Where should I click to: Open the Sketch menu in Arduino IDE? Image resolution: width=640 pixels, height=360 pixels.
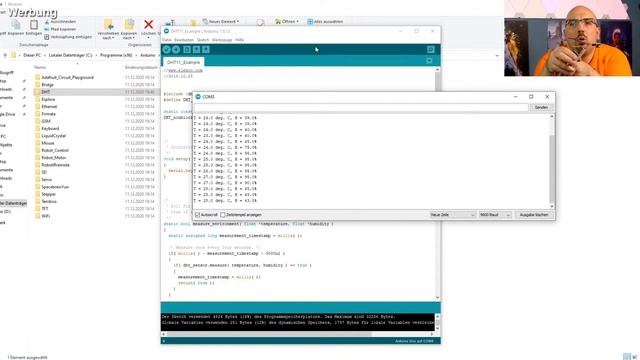(203, 40)
